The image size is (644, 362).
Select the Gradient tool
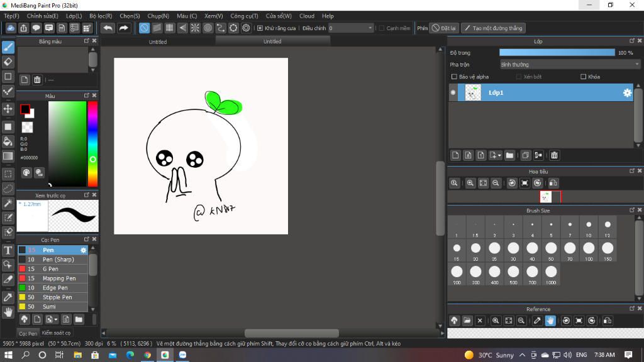pyautogui.click(x=8, y=156)
